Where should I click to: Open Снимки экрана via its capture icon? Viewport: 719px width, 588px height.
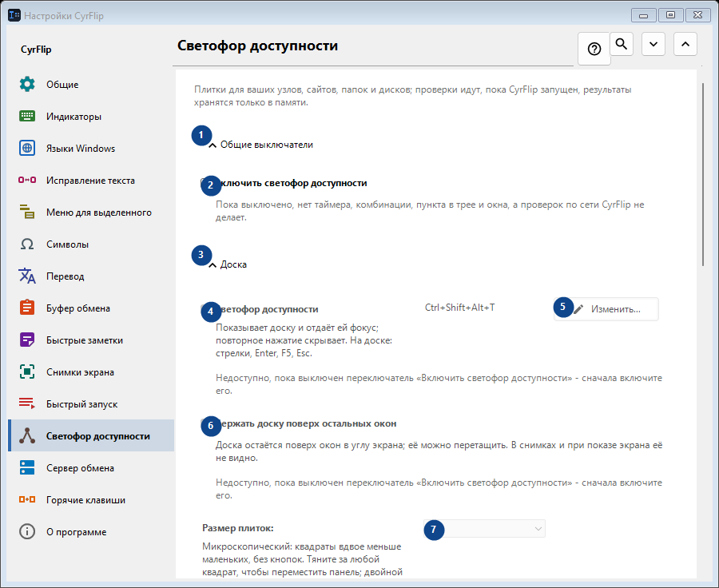click(x=27, y=372)
